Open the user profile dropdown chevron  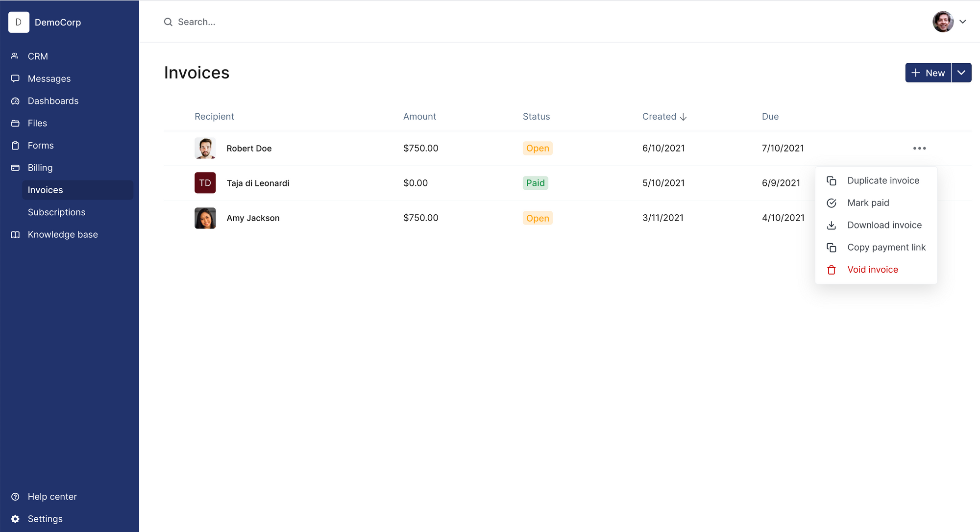coord(962,22)
